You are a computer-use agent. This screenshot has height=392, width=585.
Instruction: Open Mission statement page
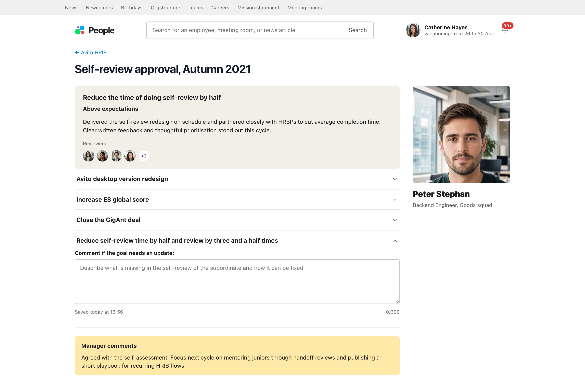click(258, 8)
